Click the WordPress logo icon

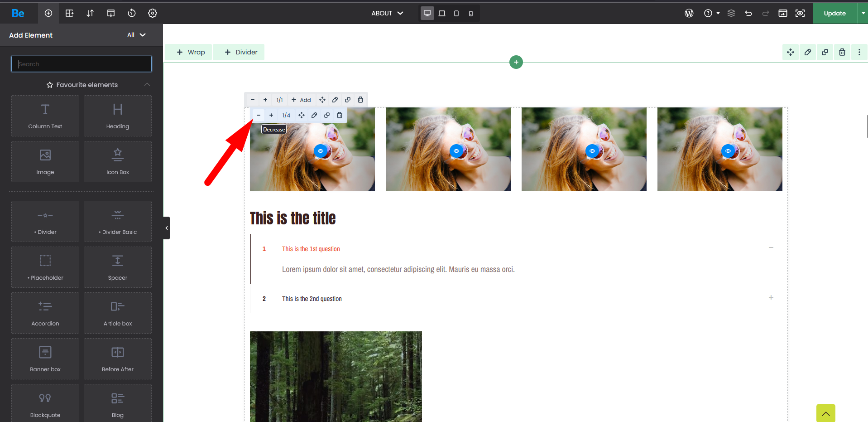tap(689, 13)
